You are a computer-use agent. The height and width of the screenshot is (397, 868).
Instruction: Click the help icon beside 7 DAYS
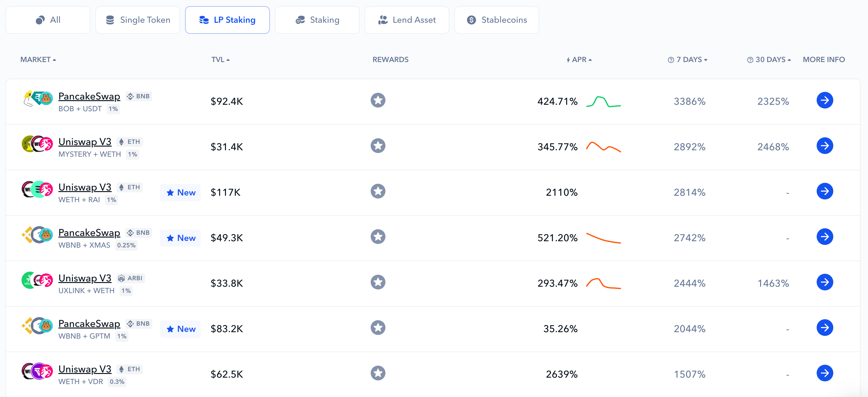[671, 60]
